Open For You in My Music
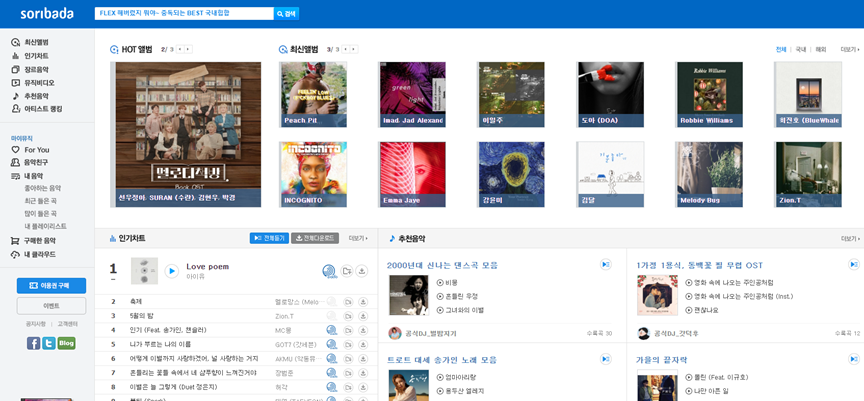The height and width of the screenshot is (401, 864). click(x=36, y=150)
